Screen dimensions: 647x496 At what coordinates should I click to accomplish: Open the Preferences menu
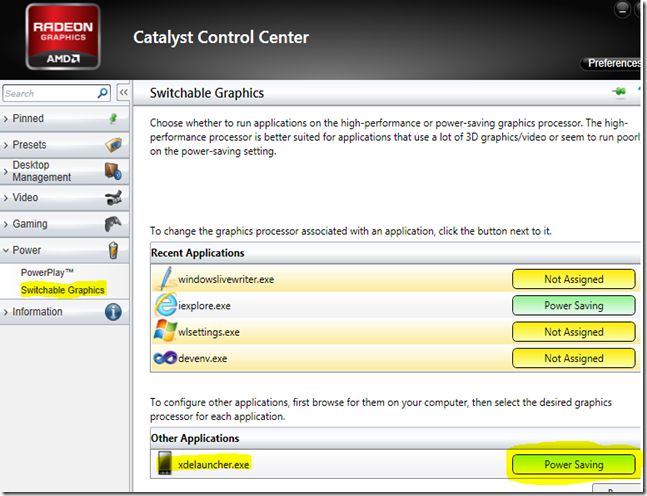612,63
